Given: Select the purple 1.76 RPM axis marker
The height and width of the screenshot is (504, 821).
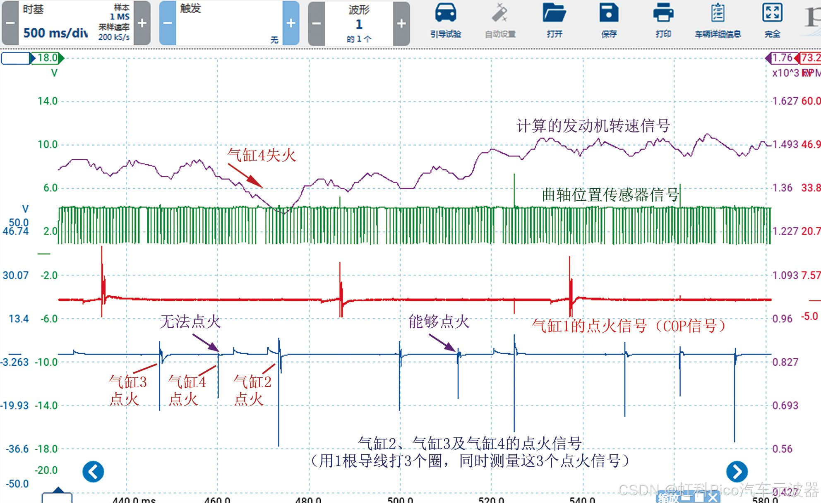Looking at the screenshot, I should coord(782,58).
